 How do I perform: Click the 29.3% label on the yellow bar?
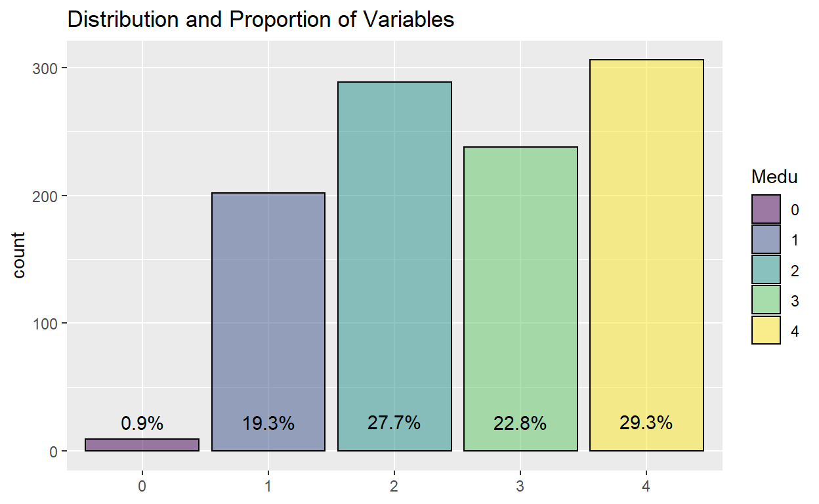coord(646,423)
